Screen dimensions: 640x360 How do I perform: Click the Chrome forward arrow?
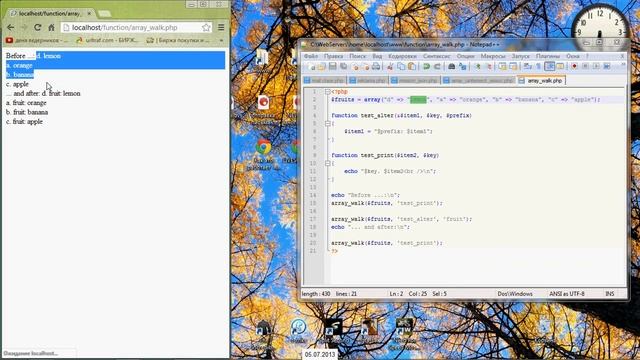coord(24,27)
